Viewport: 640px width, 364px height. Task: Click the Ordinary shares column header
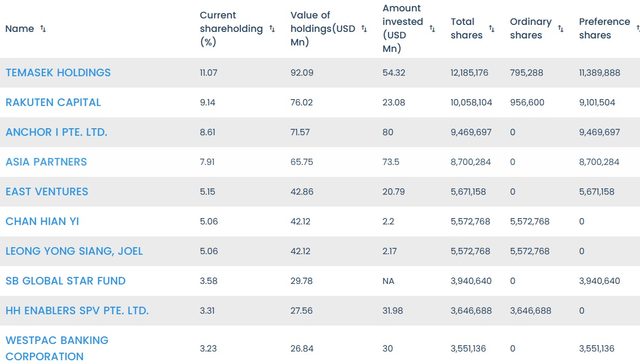coord(531,29)
